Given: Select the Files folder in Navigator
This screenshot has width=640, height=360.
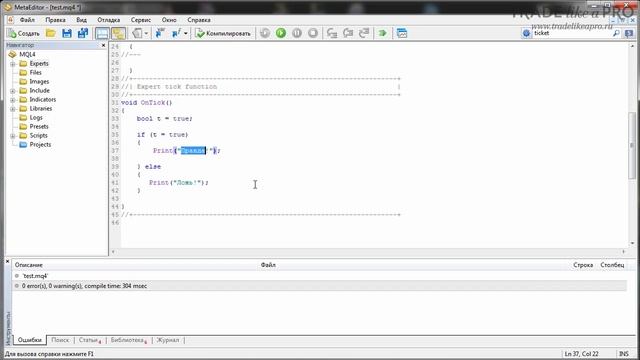Looking at the screenshot, I should [x=36, y=73].
